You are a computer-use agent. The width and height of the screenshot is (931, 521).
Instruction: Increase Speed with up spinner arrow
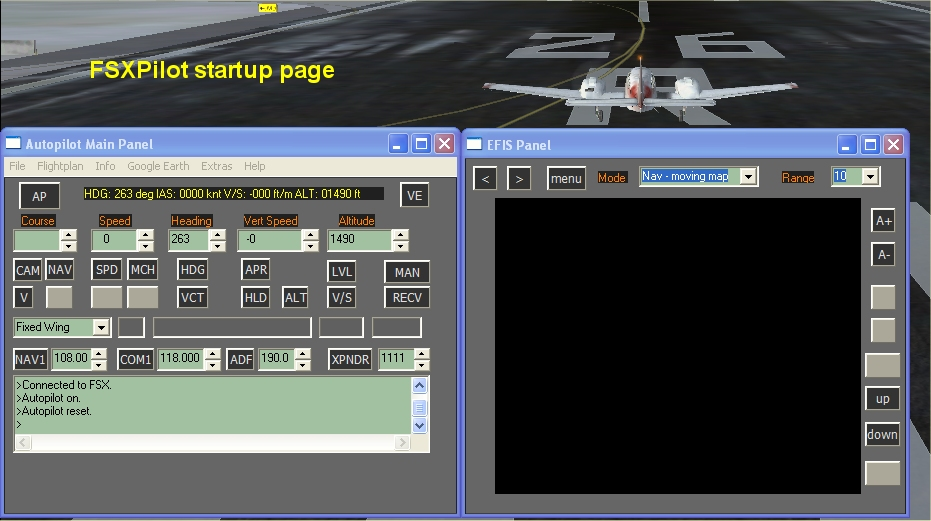click(145, 235)
